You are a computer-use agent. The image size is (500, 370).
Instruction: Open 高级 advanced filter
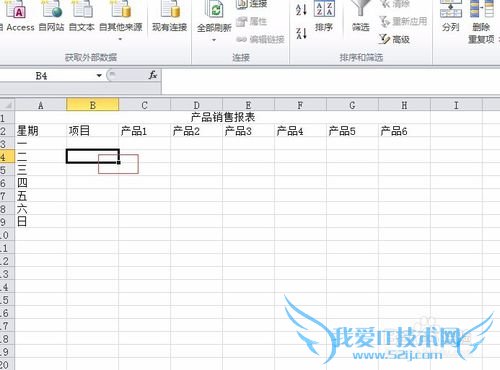pyautogui.click(x=394, y=39)
